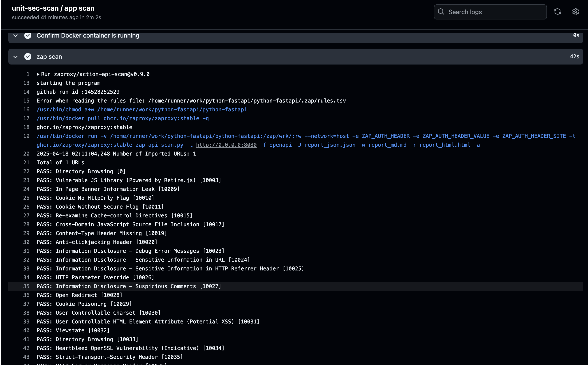Click 'HTTP Parameter Override [10026]' line

click(95, 277)
